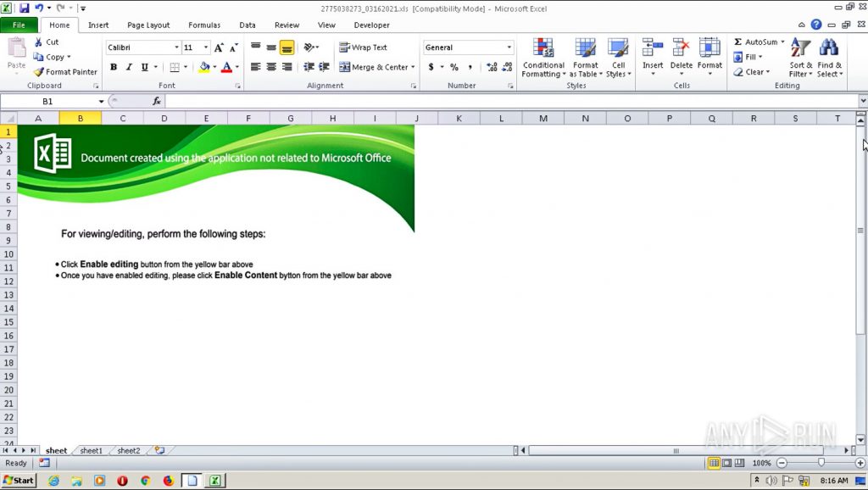Click the AutoSum button
The width and height of the screenshot is (868, 490).
[x=754, y=42]
